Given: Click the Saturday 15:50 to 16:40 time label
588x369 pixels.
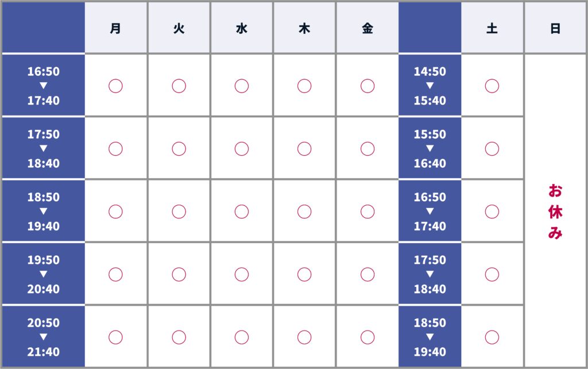Looking at the screenshot, I should pyautogui.click(x=430, y=149).
